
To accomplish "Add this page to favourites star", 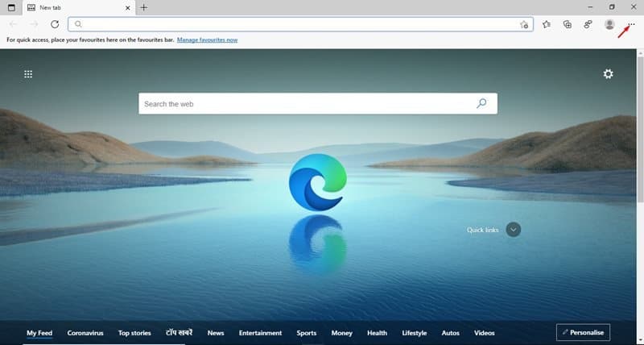I will pos(524,25).
